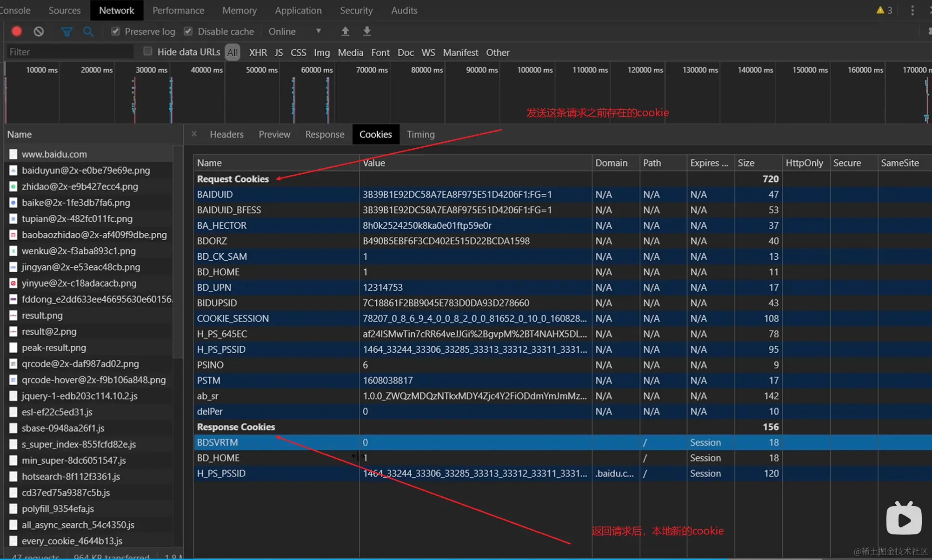The image size is (932, 560).
Task: Click the Filter text input field
Action: 70,52
